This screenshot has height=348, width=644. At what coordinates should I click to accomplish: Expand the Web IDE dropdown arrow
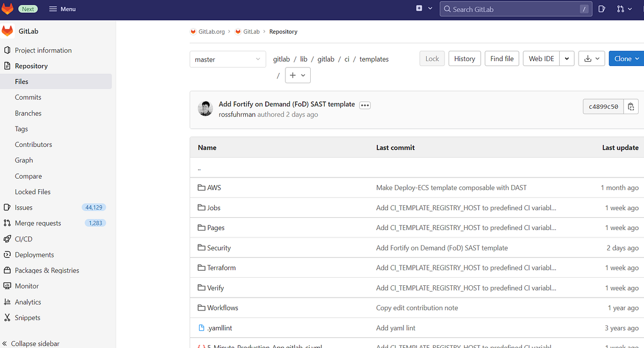coord(567,58)
